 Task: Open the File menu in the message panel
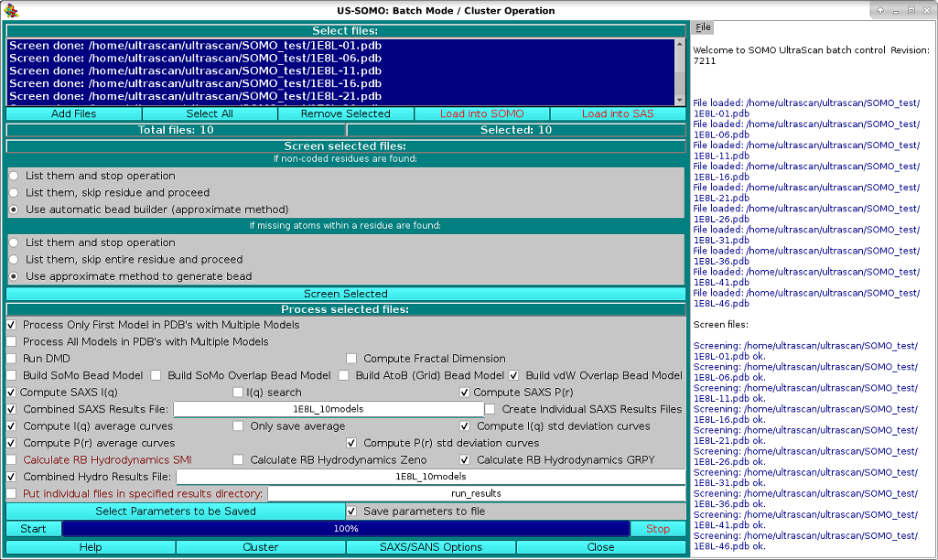pyautogui.click(x=703, y=27)
